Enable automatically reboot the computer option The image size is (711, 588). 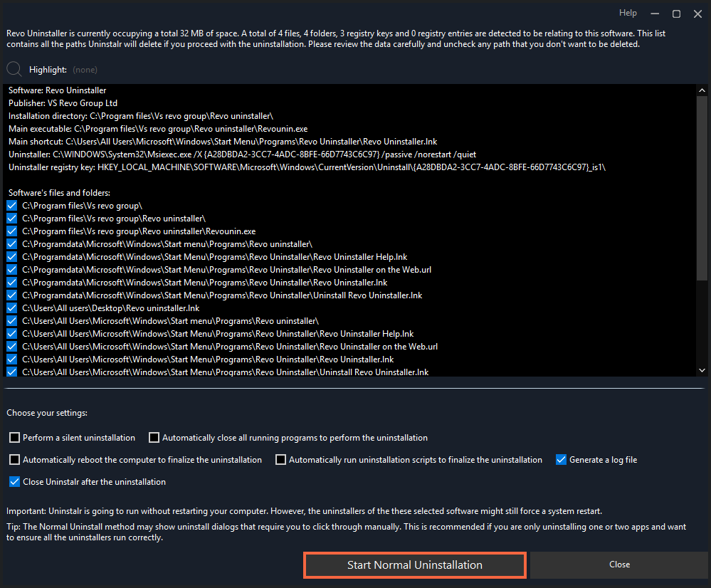pyautogui.click(x=14, y=460)
